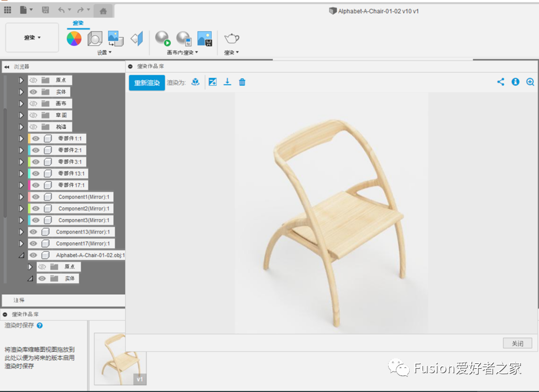
Task: Click the share icon in render gallery
Action: coord(501,82)
